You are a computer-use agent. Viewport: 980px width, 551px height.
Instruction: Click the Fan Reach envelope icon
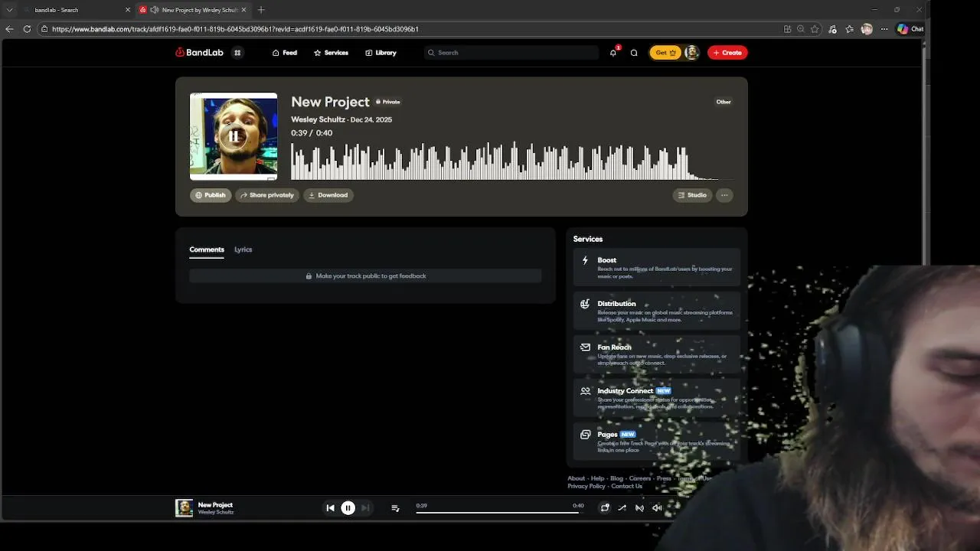585,347
